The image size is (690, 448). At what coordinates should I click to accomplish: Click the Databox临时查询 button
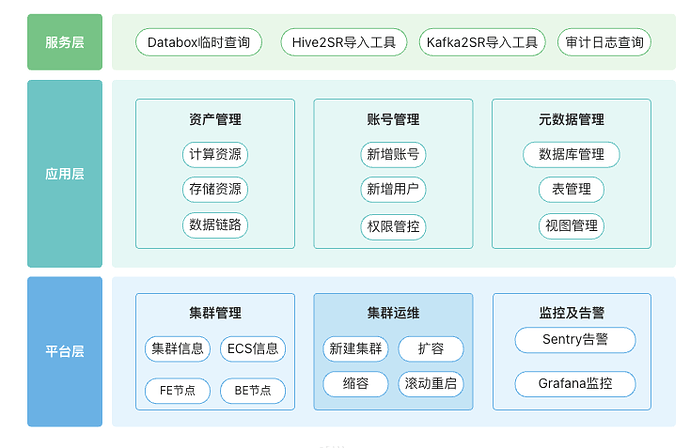pos(199,42)
